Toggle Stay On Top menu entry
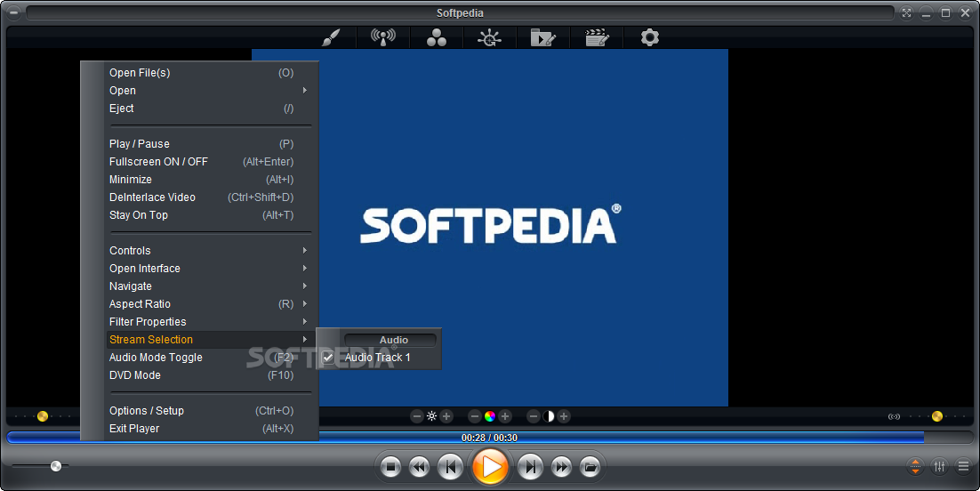The width and height of the screenshot is (980, 491). [208, 215]
